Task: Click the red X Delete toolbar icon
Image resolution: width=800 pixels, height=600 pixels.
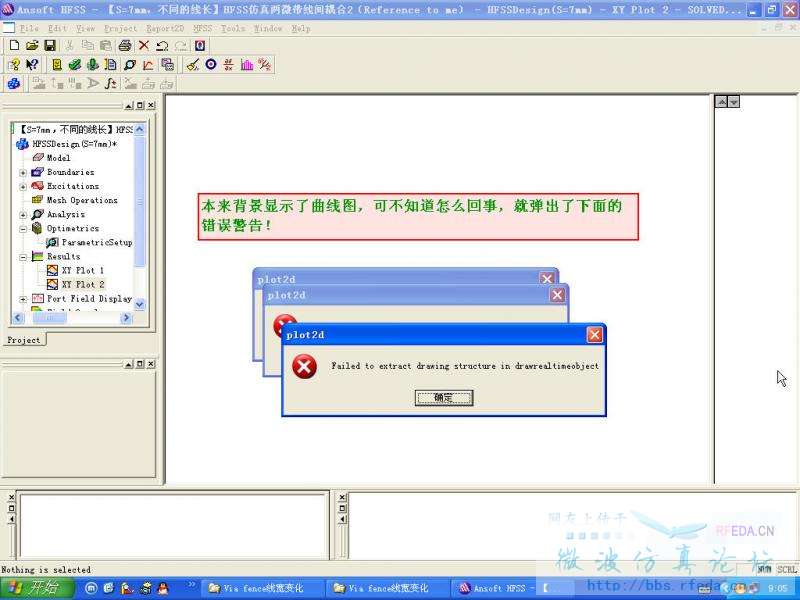Action: tap(144, 45)
